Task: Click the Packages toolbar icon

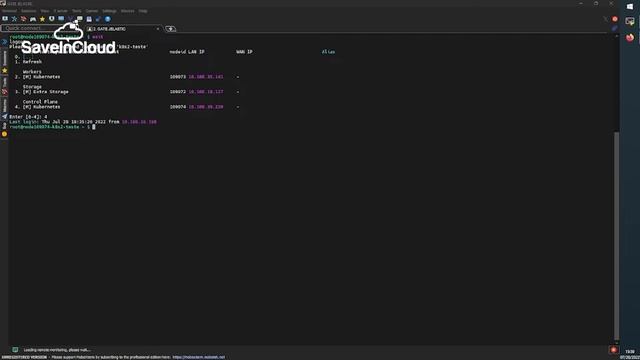Action: [89, 19]
